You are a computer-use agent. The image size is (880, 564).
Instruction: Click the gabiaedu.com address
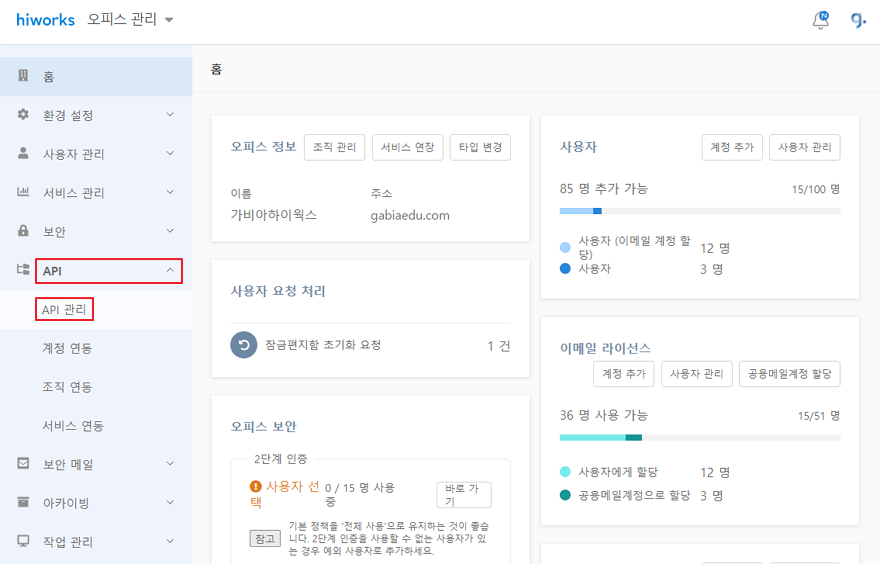(x=410, y=215)
